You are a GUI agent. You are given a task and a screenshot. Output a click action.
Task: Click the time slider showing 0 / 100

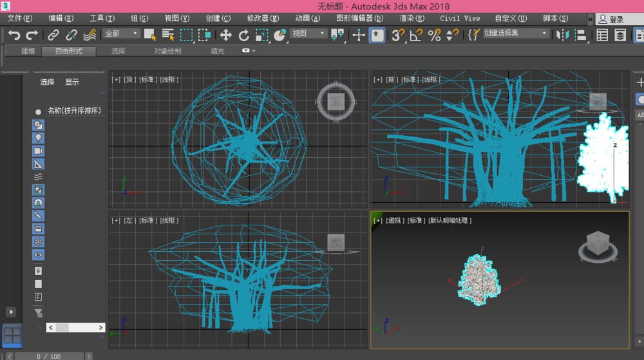click(48, 355)
